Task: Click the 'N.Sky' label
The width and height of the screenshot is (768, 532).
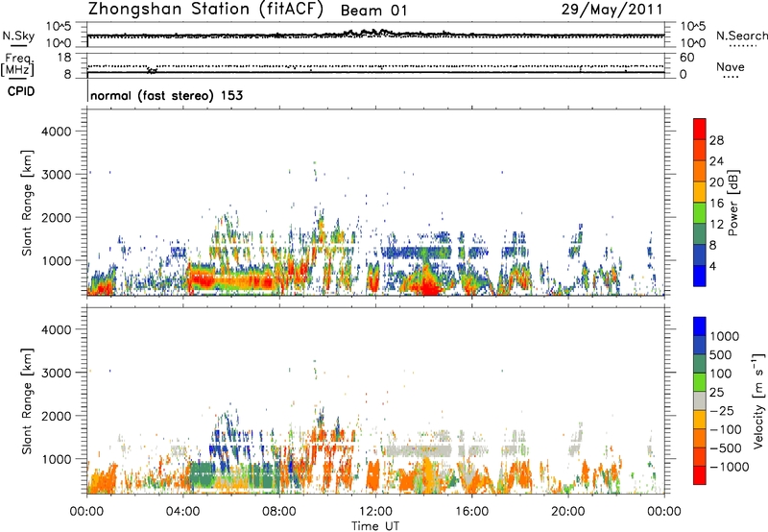Action: tap(18, 36)
